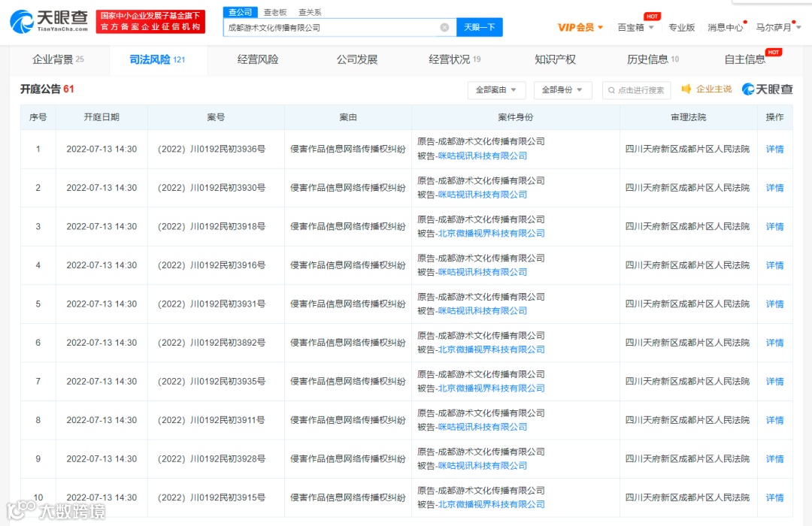Open 详情 for case 川0192民初3930号
This screenshot has height=526, width=812.
tap(774, 188)
